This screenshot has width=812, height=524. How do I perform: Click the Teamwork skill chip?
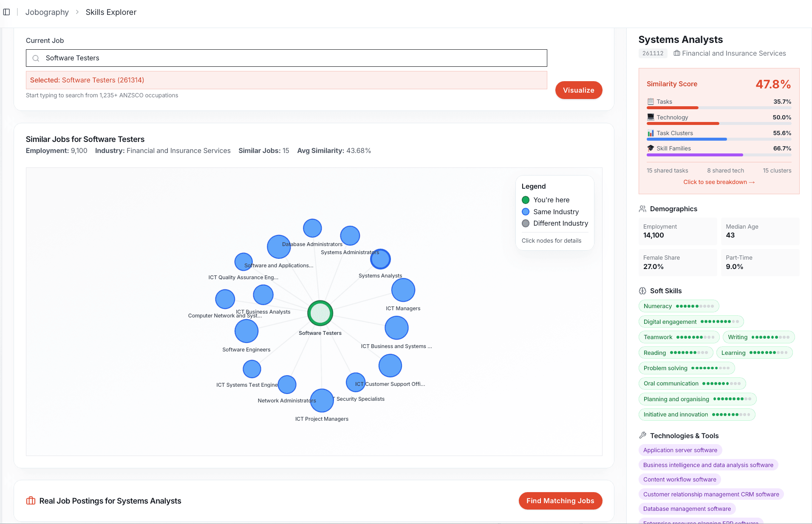[x=679, y=337]
